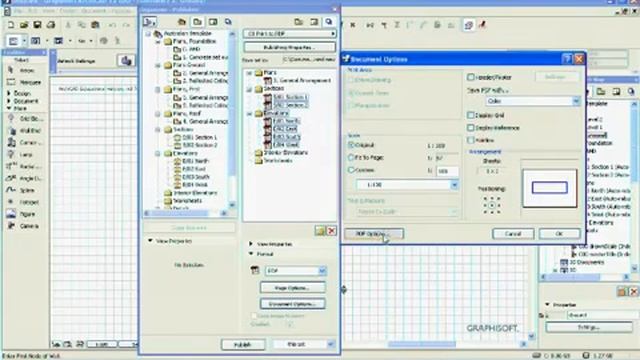Select Worksheets folder in left view tree
640x360 pixels.
pyautogui.click(x=183, y=201)
